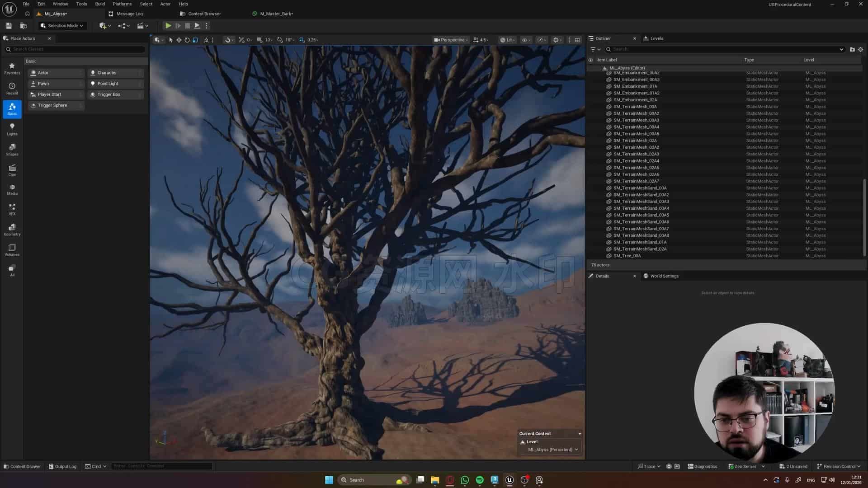Select Point Light actor entry
This screenshot has width=868, height=488.
(x=115, y=84)
